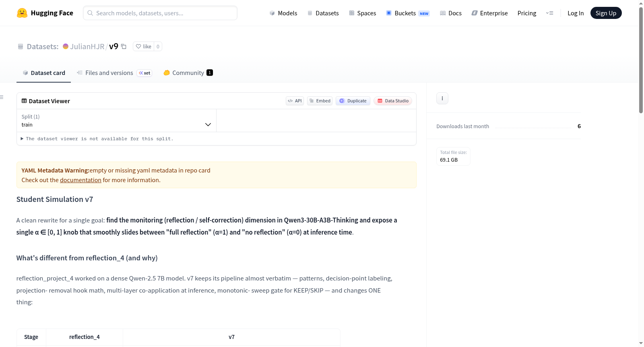Image resolution: width=644 pixels, height=347 pixels.
Task: Click the reflection_4 table column header
Action: point(85,337)
